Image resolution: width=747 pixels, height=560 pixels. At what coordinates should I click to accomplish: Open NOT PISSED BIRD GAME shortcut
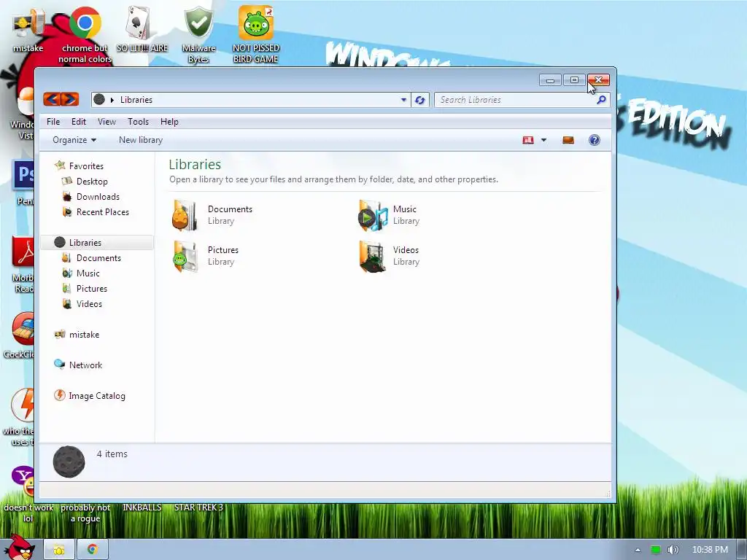coord(256,35)
